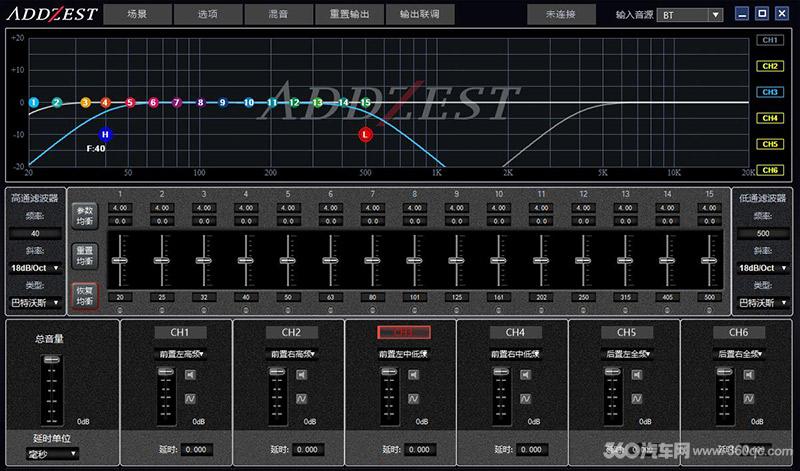Screen dimensions: 800x471
Task: Toggle CH3 curve display on graph
Action: [x=770, y=92]
